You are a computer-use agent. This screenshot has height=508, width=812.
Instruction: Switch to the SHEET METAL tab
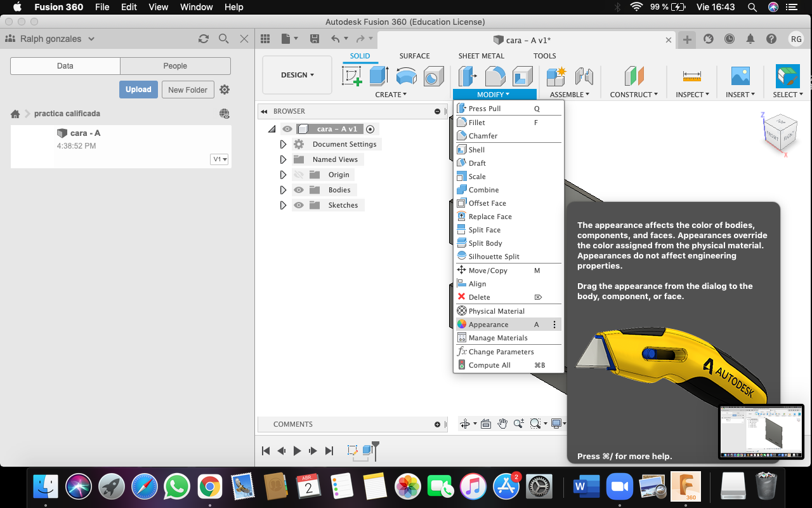click(481, 56)
